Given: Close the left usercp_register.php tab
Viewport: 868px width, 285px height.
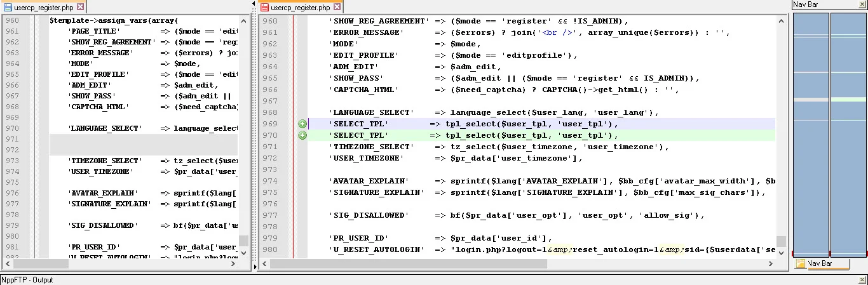Looking at the screenshot, I should click(80, 7).
